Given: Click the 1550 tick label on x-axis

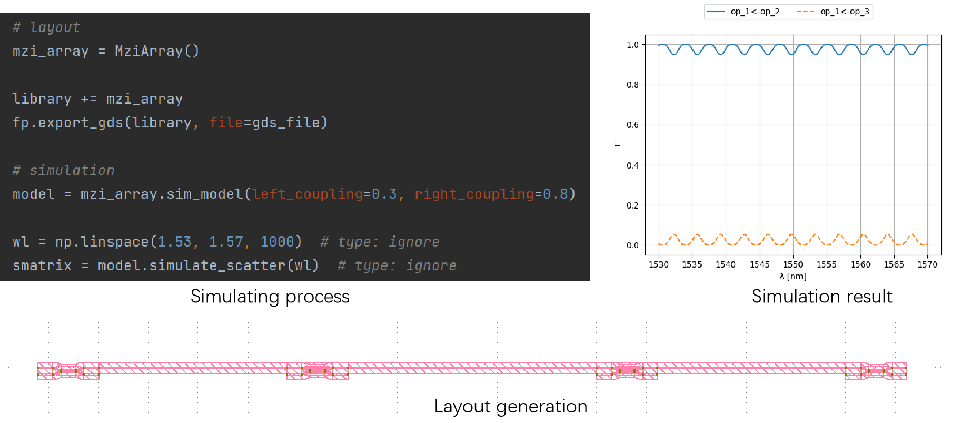Looking at the screenshot, I should (x=793, y=264).
